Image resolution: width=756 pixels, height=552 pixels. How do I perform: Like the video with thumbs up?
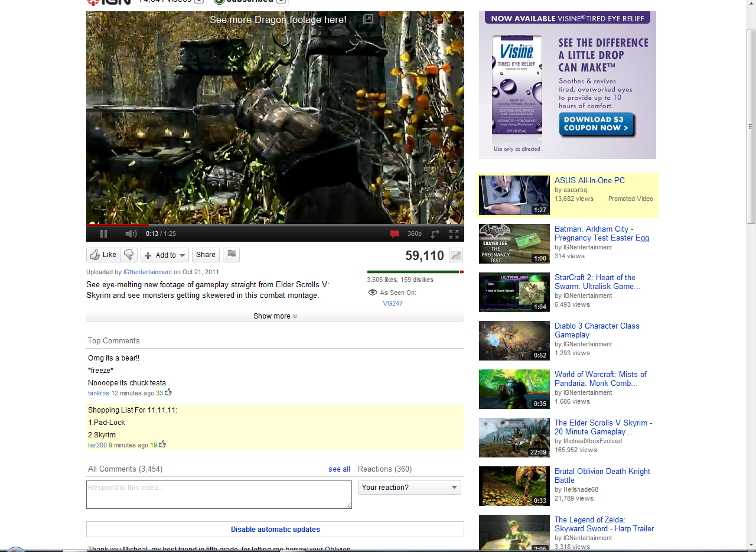pyautogui.click(x=103, y=255)
